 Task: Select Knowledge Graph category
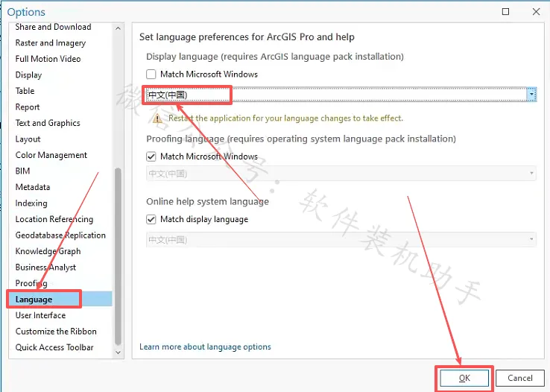(48, 251)
